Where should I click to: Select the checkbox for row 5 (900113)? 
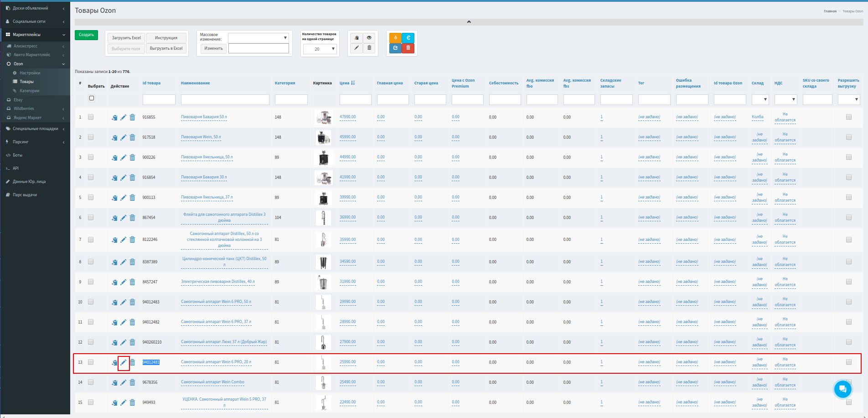pyautogui.click(x=91, y=197)
